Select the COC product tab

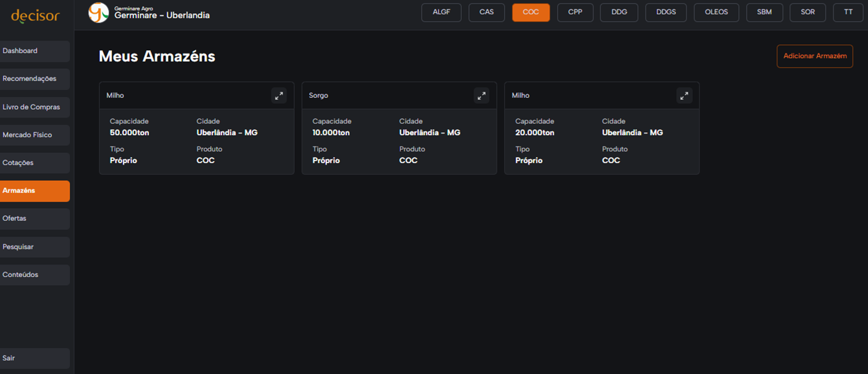tap(531, 12)
